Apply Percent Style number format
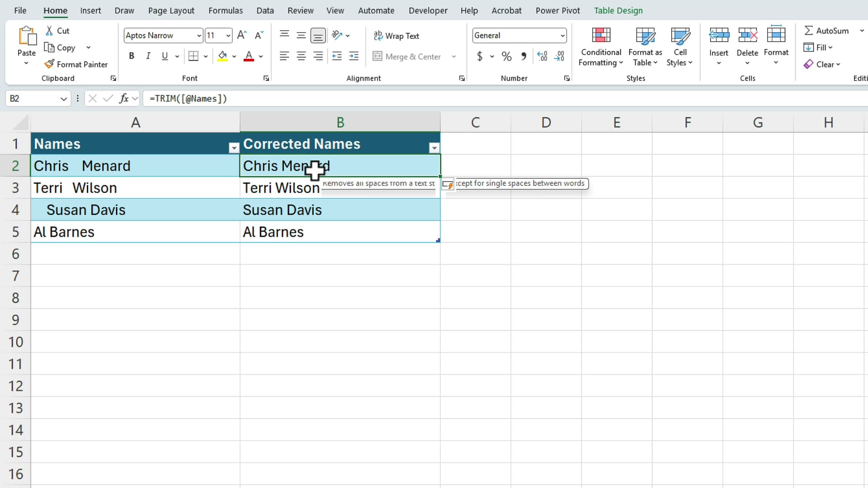 pyautogui.click(x=506, y=56)
